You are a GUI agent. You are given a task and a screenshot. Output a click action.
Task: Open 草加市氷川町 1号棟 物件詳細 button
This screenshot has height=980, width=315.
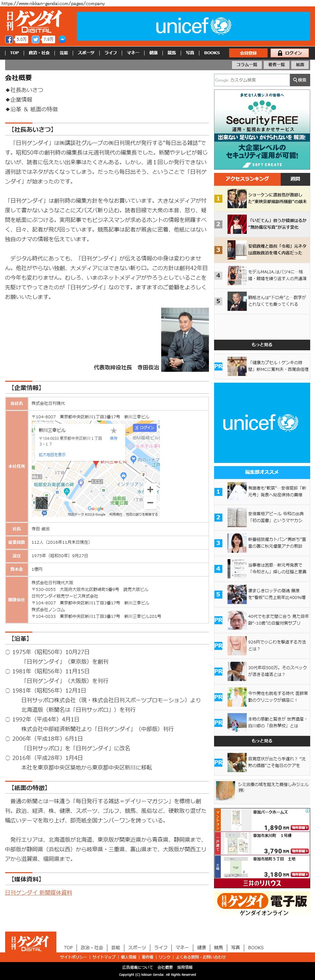pyautogui.click(x=301, y=851)
